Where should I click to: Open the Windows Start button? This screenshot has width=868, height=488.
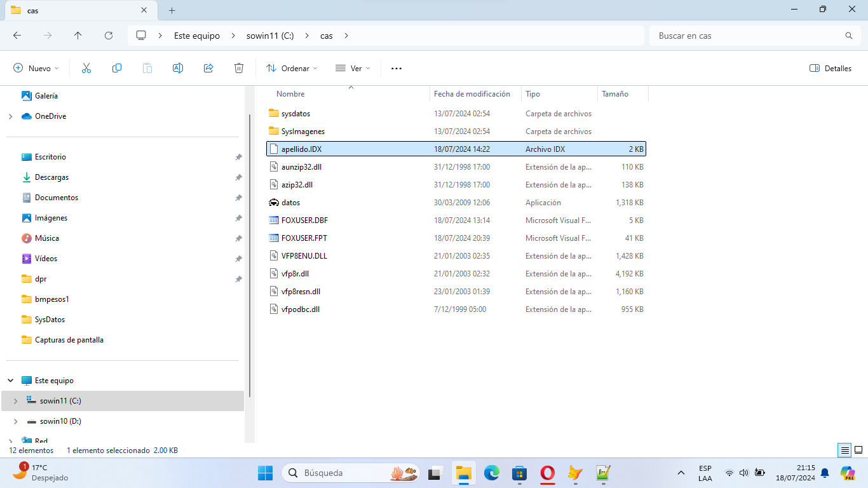(x=265, y=473)
